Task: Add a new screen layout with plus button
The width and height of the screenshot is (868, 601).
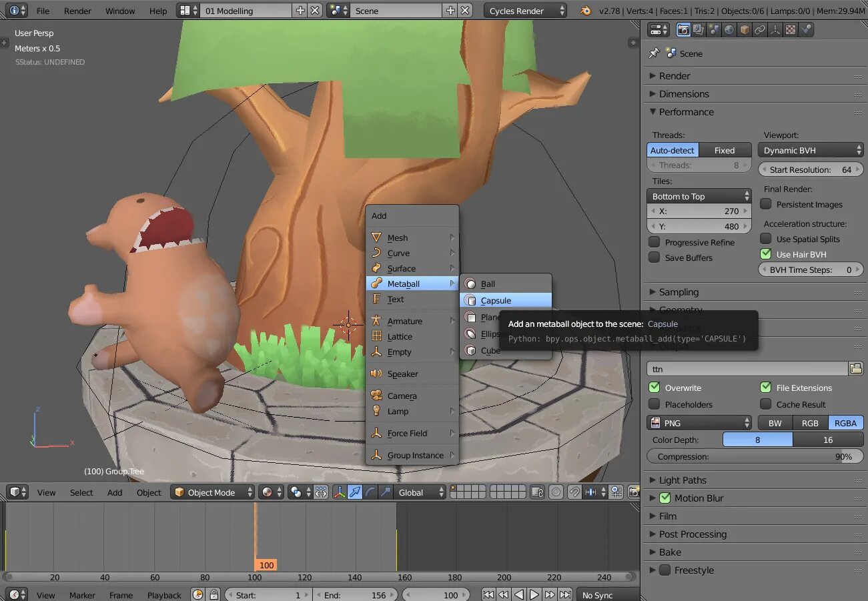Action: pyautogui.click(x=300, y=11)
